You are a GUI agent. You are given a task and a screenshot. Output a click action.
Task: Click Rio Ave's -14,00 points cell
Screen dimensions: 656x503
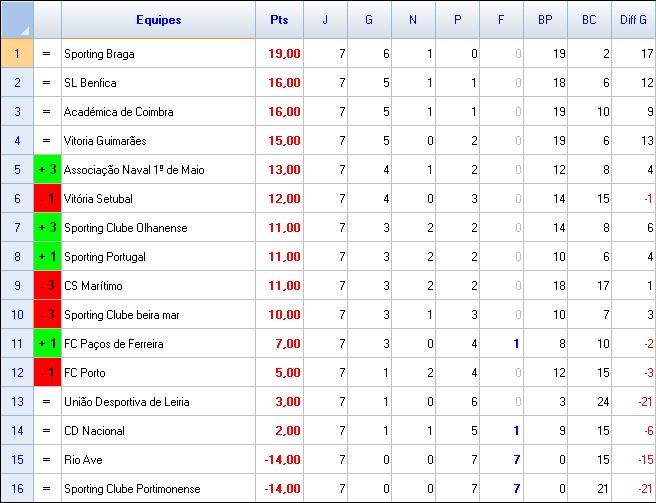click(279, 460)
